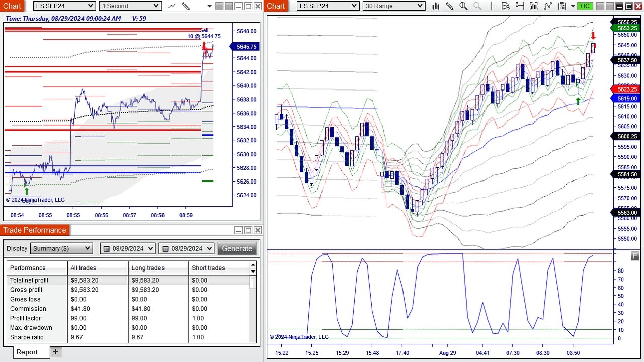Image resolution: width=644 pixels, height=362 pixels.
Task: Select the Total net profit row label
Action: [29, 280]
